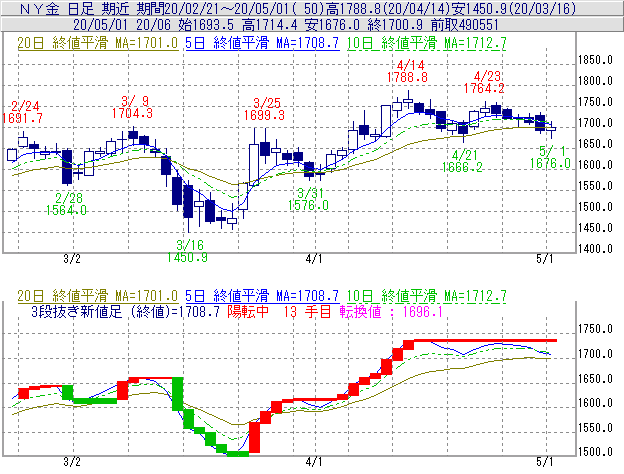Click the 5/1 date on lower chart axis
This screenshot has height=474, width=624.
pos(545,462)
